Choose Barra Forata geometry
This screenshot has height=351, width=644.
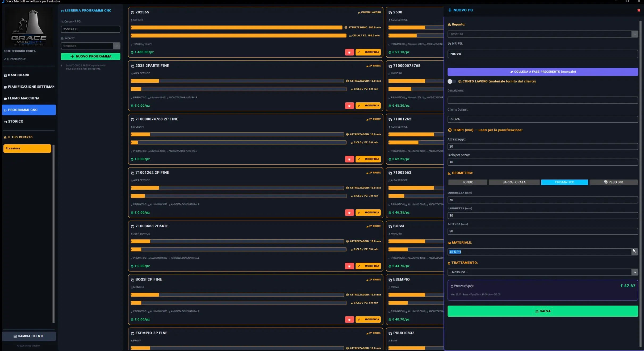tap(514, 182)
